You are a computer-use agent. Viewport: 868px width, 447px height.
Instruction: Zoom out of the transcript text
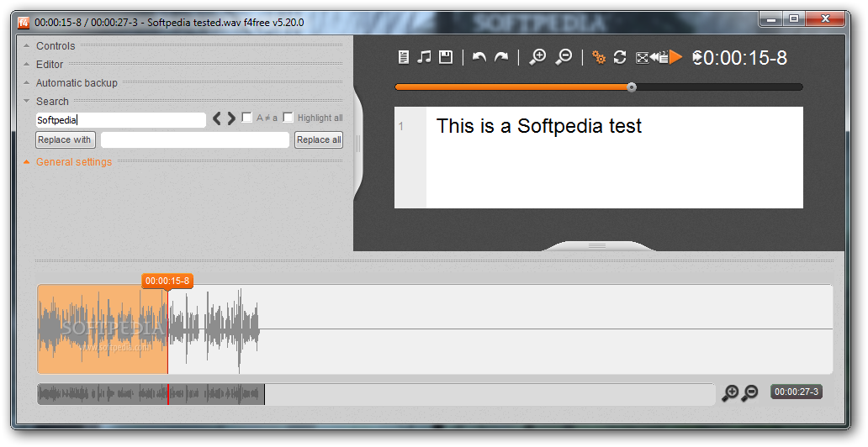564,57
